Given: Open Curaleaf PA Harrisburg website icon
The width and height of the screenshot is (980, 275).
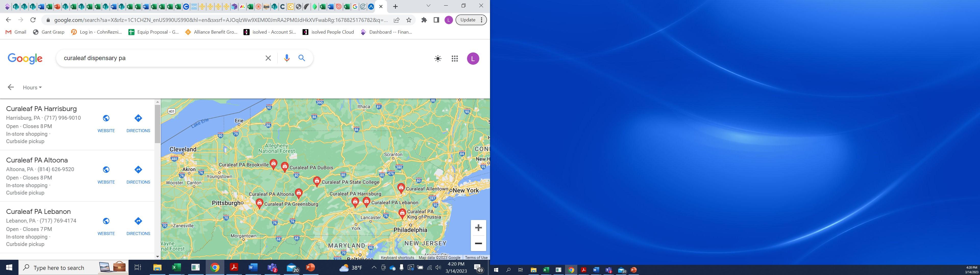Looking at the screenshot, I should point(106,118).
